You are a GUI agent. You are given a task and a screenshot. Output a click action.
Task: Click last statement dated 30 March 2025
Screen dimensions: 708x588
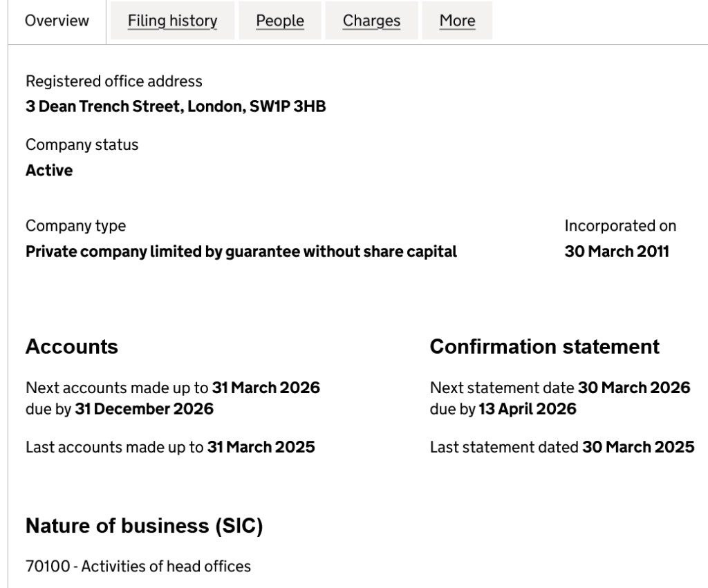click(x=638, y=448)
